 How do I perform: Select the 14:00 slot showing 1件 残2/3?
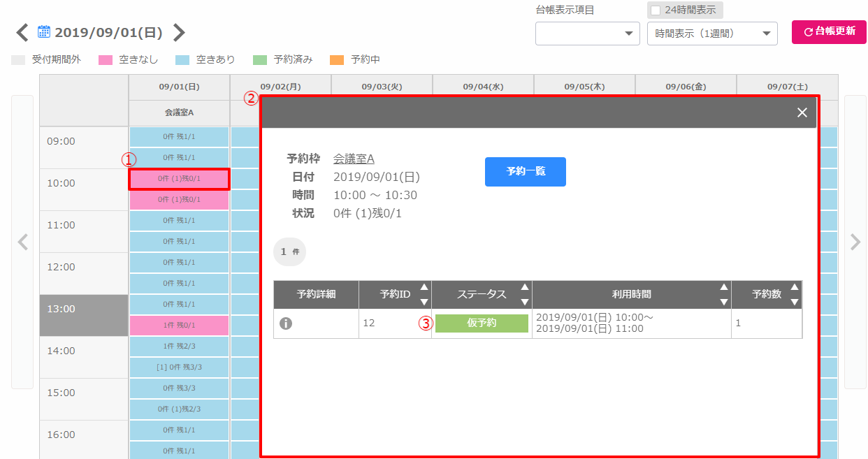point(179,347)
